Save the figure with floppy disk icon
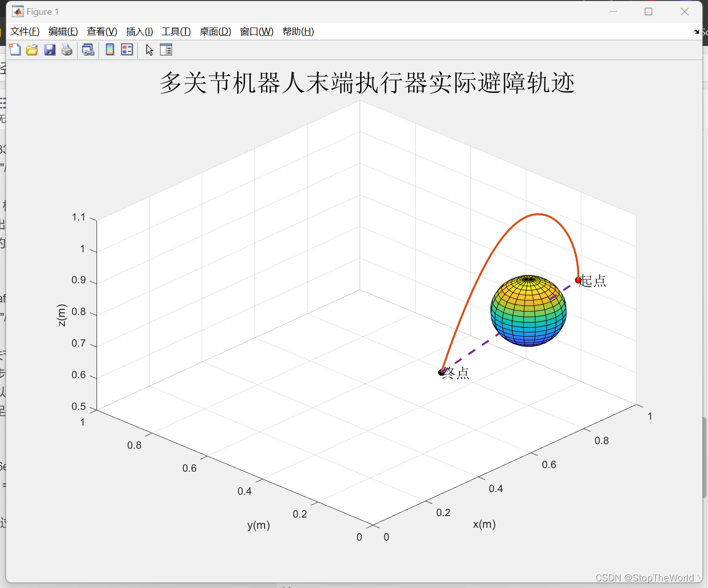Image resolution: width=708 pixels, height=588 pixels. pyautogui.click(x=50, y=50)
